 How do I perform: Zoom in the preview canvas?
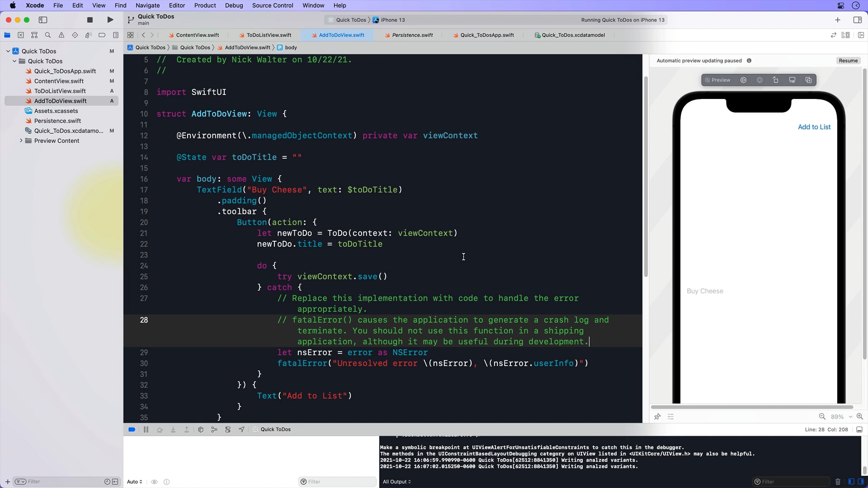(859, 417)
